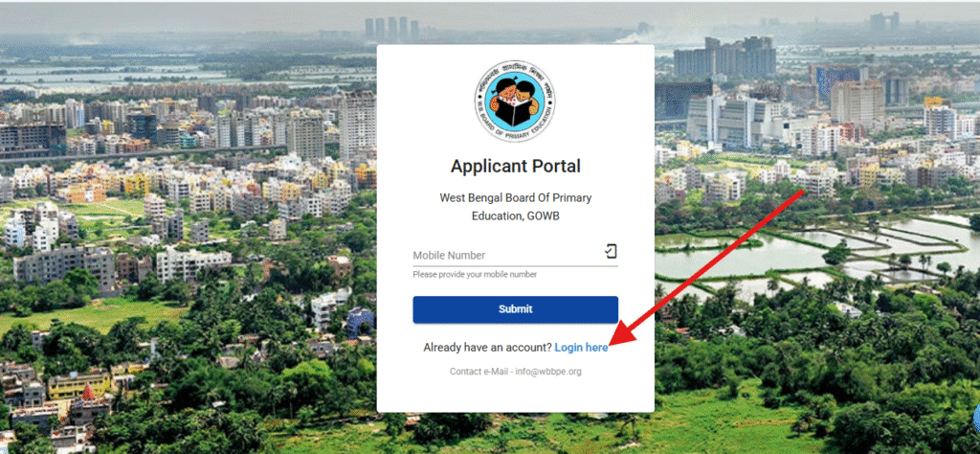This screenshot has width=980, height=454.
Task: Click the white empty area below the contact email
Action: click(x=515, y=396)
